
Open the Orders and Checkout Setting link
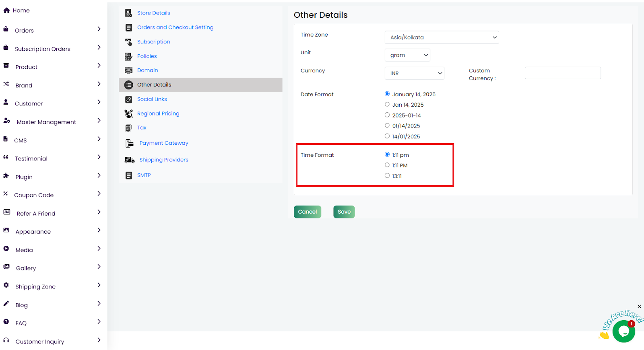[175, 27]
